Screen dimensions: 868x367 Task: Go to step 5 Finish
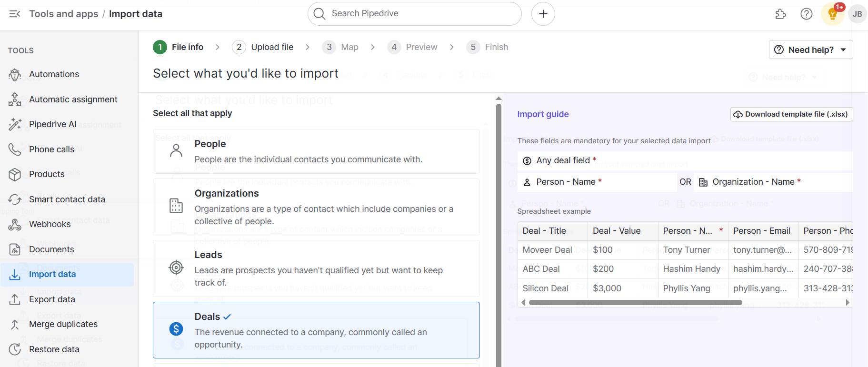488,47
